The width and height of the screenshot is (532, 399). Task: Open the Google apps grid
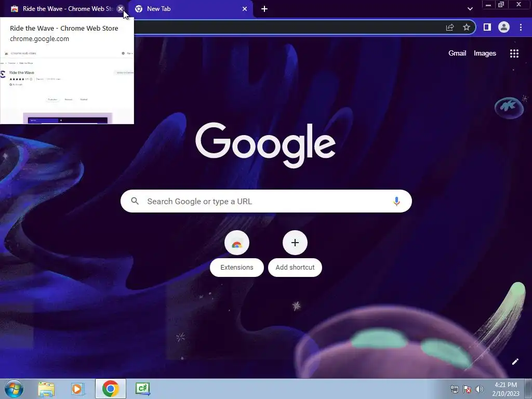point(514,54)
